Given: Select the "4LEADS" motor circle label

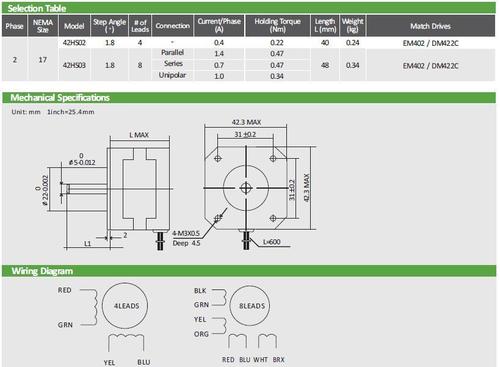Looking at the screenshot, I should click(127, 306).
